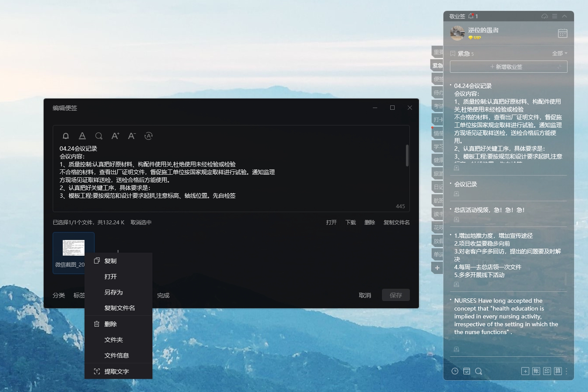Click 文件信息 in the context menu

coord(116,355)
